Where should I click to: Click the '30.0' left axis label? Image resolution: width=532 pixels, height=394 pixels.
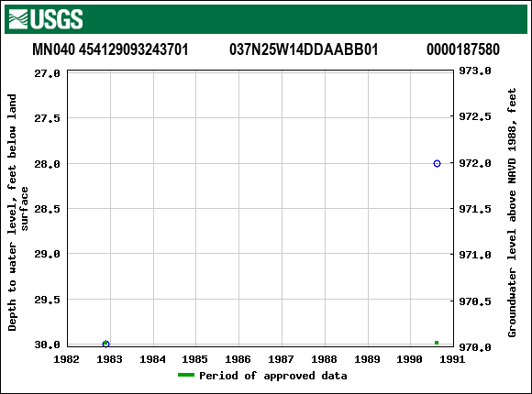tap(47, 345)
